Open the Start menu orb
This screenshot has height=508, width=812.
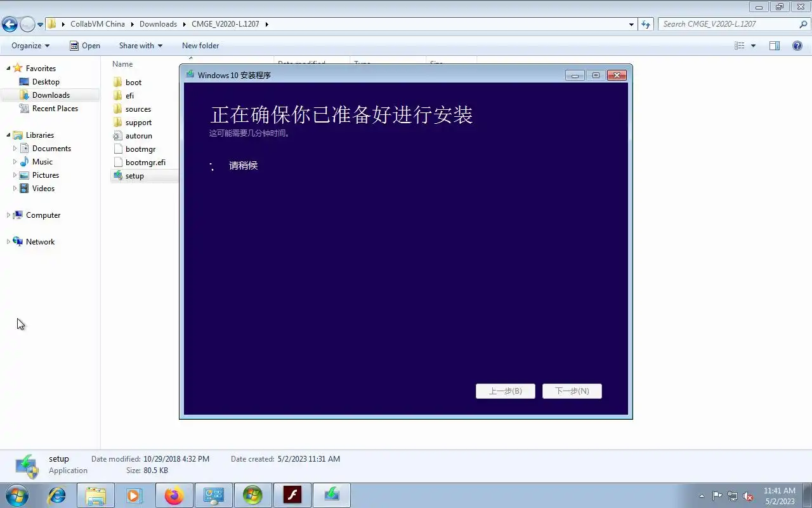[17, 495]
